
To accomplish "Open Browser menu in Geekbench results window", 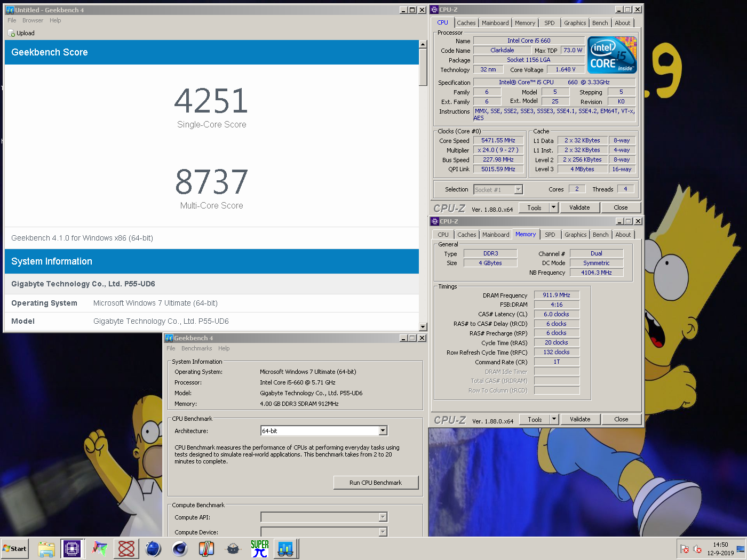I will (33, 20).
